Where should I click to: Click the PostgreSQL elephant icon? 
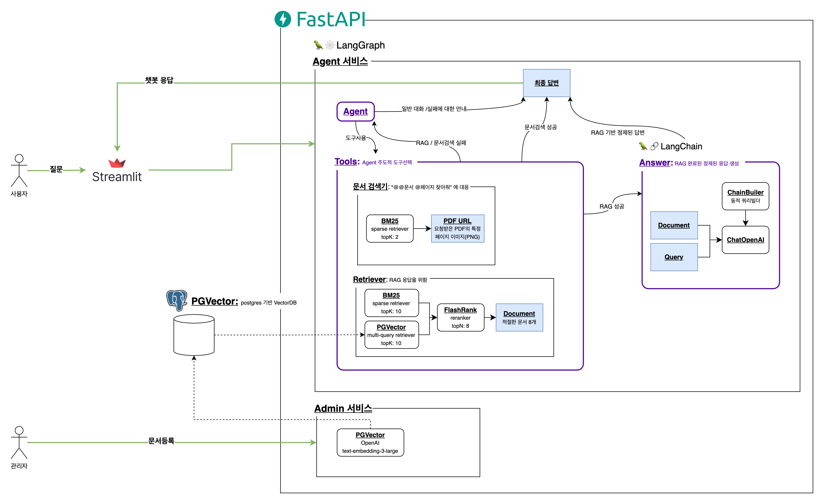(x=177, y=300)
